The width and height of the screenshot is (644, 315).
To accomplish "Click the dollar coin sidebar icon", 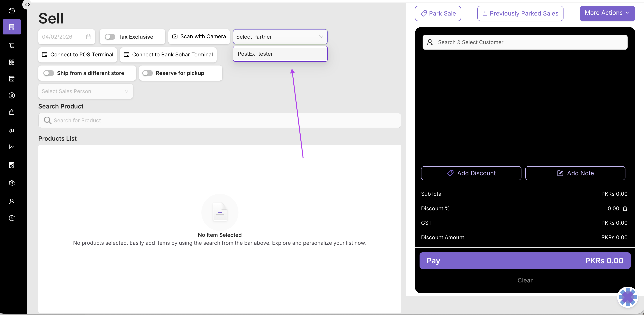I will [12, 95].
